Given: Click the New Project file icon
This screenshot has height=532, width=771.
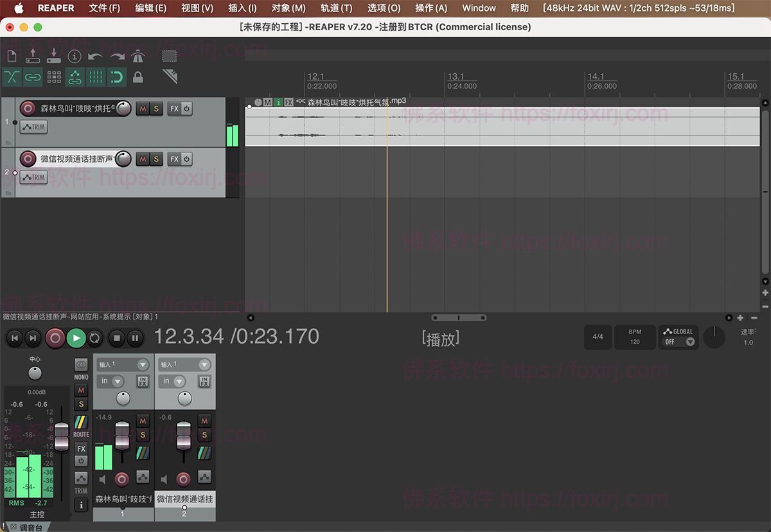Looking at the screenshot, I should tap(11, 57).
